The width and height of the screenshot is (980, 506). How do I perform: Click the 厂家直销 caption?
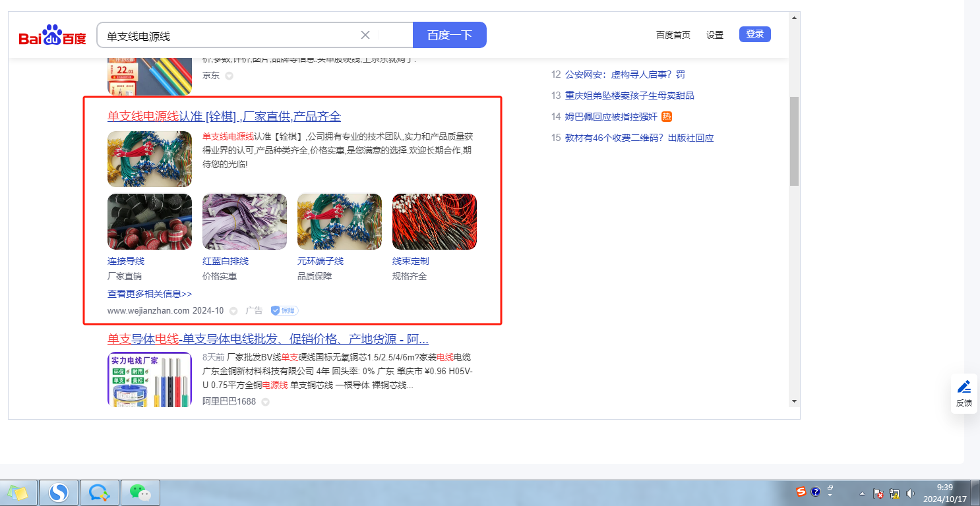125,276
